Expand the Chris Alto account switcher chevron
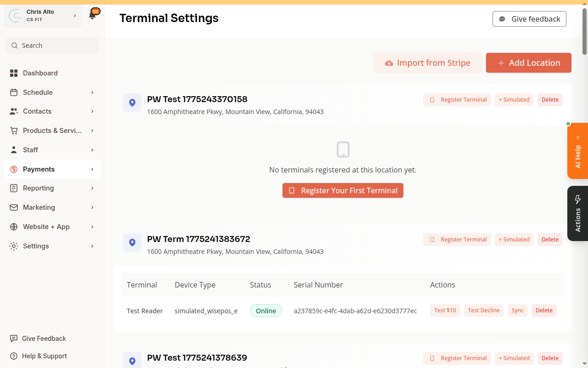 [75, 16]
